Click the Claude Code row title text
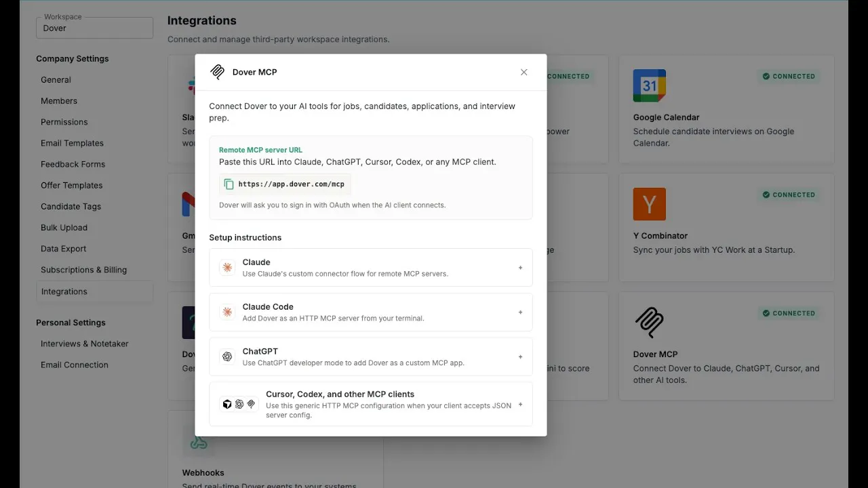The height and width of the screenshot is (488, 868). pyautogui.click(x=268, y=307)
